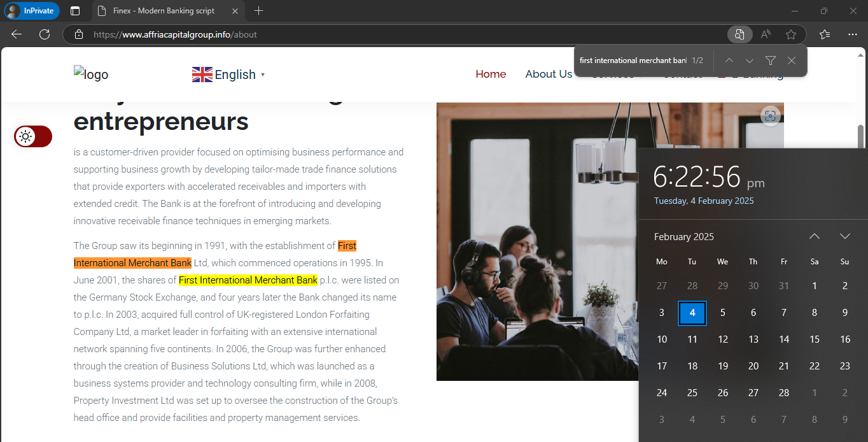The image size is (868, 442).
Task: Select February 13 in the calendar
Action: (x=753, y=339)
